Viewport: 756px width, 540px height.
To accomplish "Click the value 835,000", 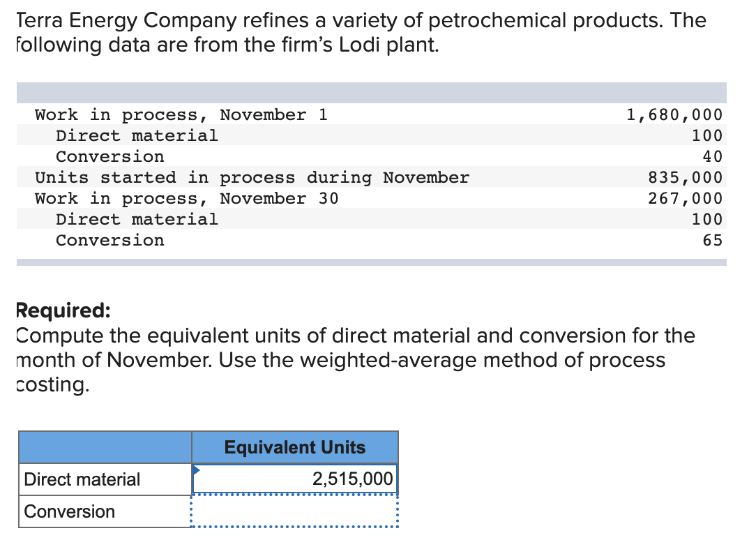I will pos(685,177).
